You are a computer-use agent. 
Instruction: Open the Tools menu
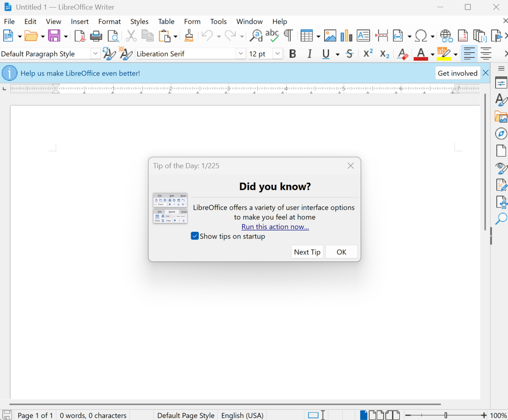tap(219, 22)
